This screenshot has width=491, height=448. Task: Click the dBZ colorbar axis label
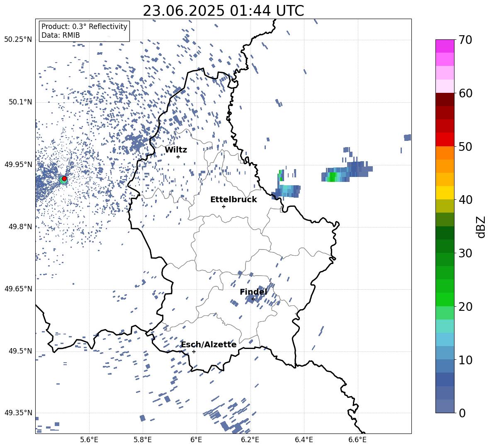pyautogui.click(x=481, y=227)
